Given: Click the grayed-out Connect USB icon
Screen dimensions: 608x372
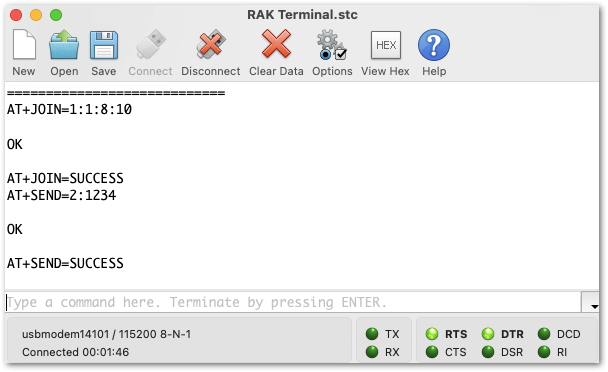Looking at the screenshot, I should pos(150,45).
